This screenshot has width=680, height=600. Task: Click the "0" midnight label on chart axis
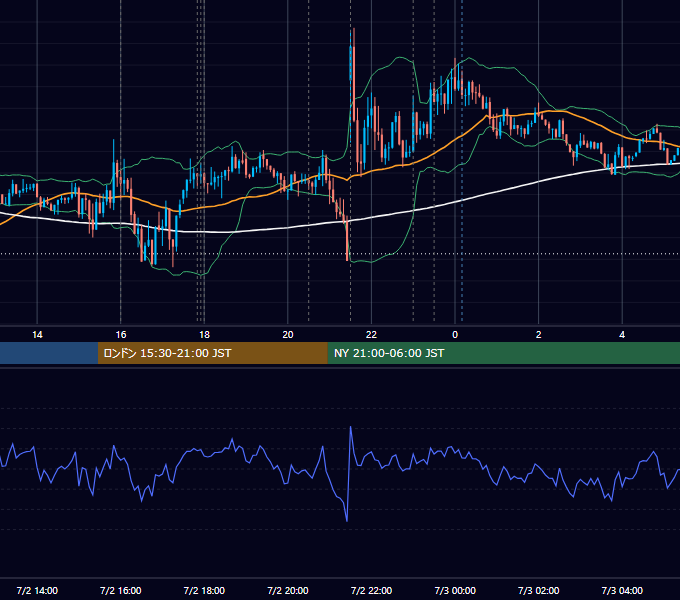(x=455, y=335)
